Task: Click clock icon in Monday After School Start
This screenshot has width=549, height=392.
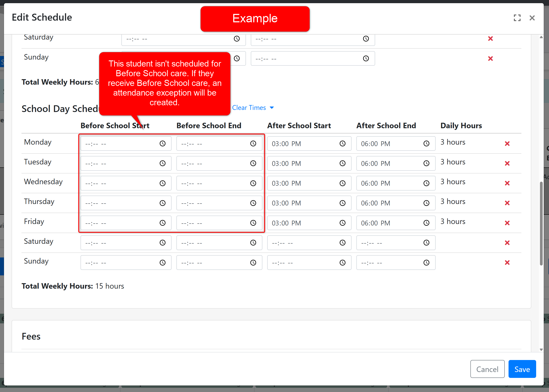Action: [x=342, y=144]
